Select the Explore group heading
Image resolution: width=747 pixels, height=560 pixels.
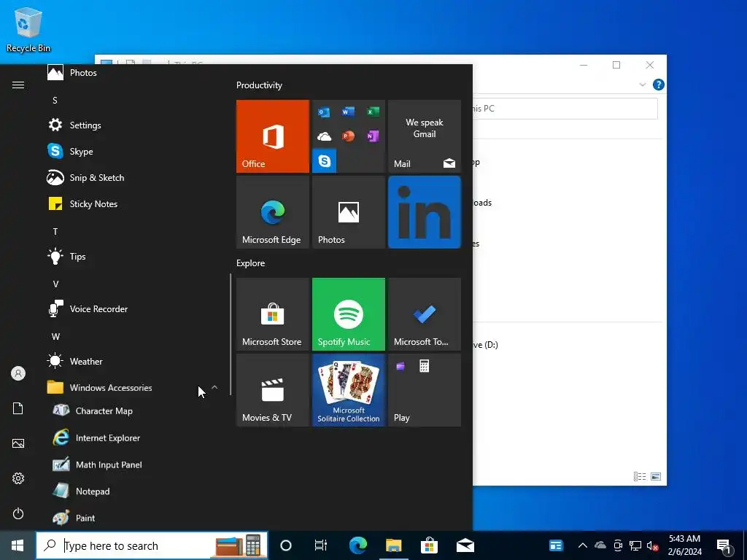pos(251,263)
